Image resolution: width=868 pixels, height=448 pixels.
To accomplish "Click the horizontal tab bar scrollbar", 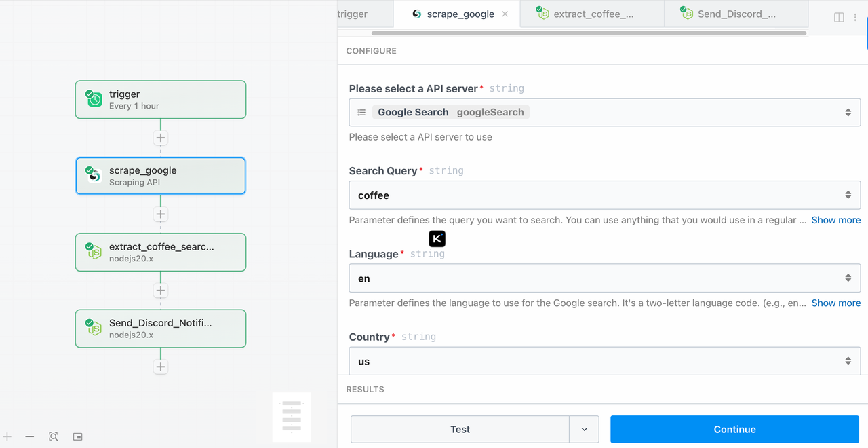I will [589, 33].
